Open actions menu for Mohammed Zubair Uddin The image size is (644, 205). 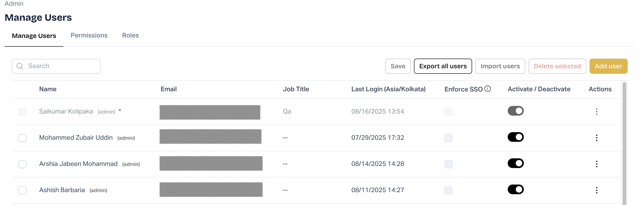(596, 138)
